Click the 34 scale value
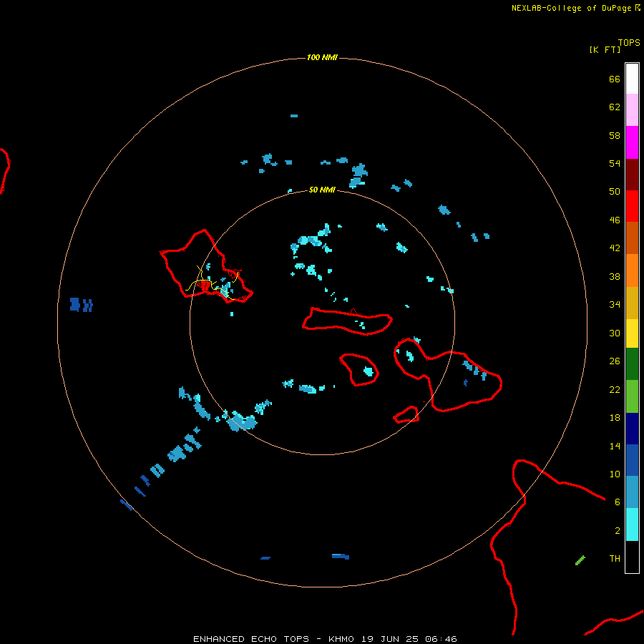 615,305
